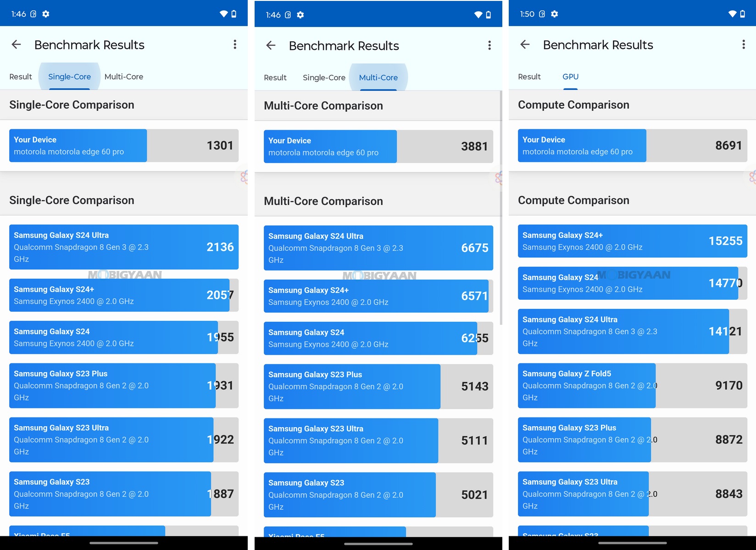Tap upper Compute Comparison heading

click(x=573, y=105)
